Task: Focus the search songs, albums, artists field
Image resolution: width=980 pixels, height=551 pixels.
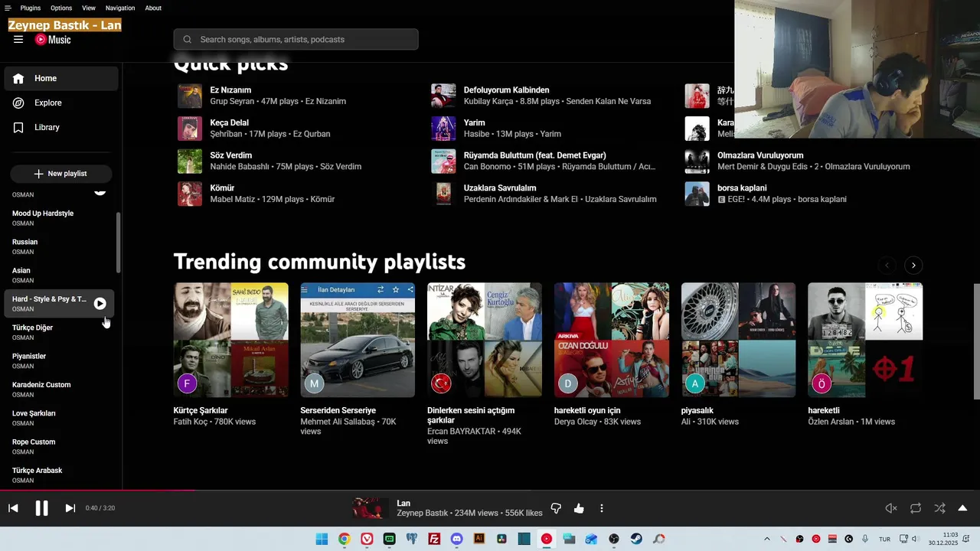Action: tap(296, 39)
